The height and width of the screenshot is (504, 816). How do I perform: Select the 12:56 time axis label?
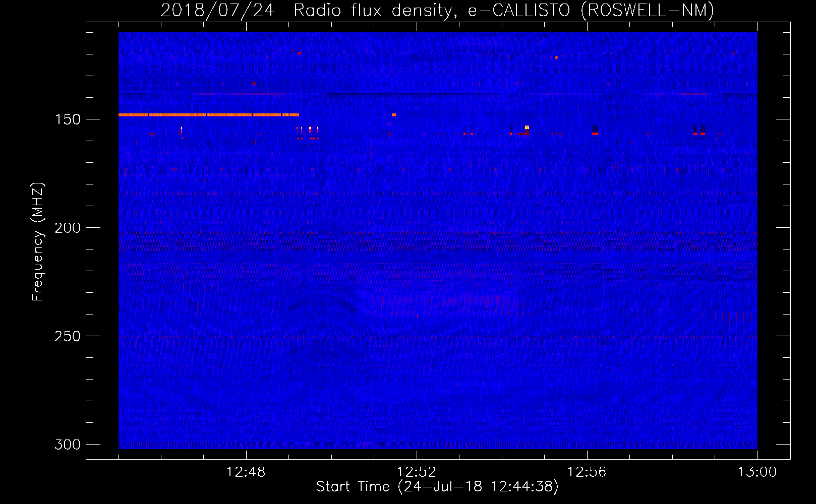coord(587,472)
